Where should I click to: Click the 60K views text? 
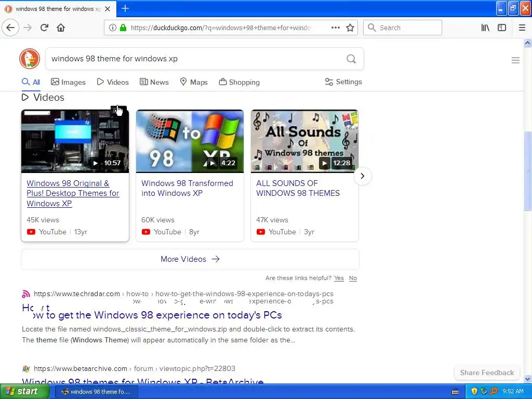tap(158, 220)
